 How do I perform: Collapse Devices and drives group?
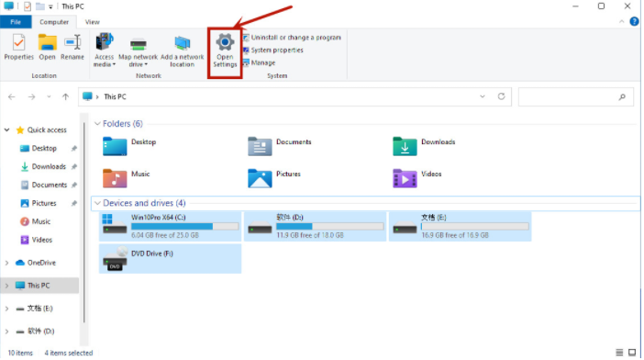[97, 203]
